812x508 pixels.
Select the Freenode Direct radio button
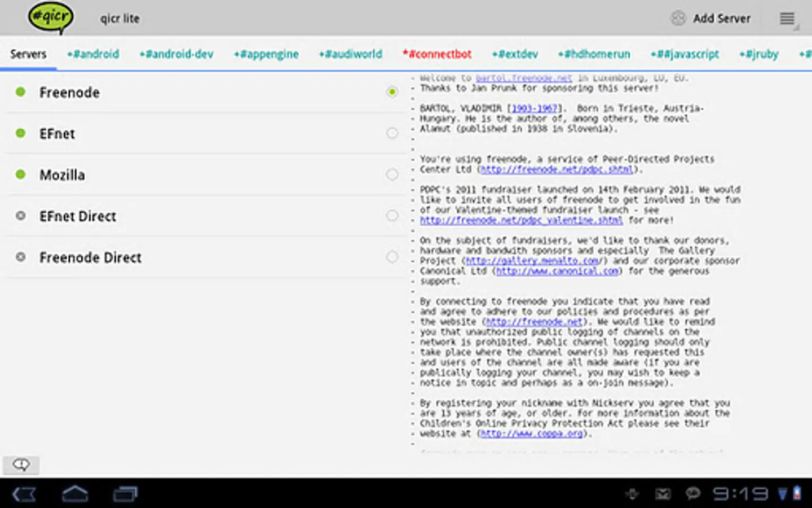(392, 257)
